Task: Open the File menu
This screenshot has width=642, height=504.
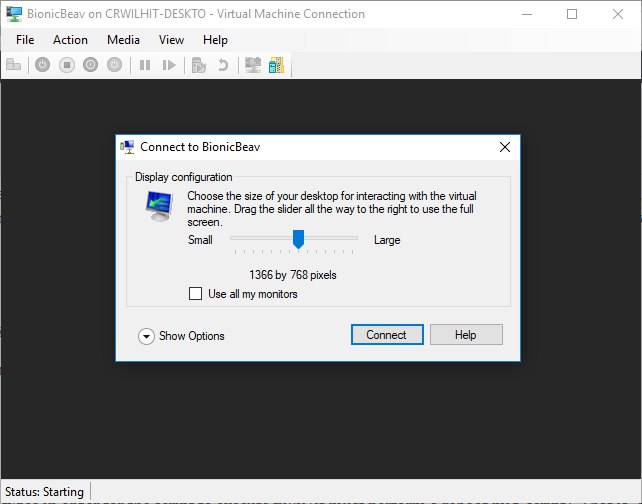Action: 25,40
